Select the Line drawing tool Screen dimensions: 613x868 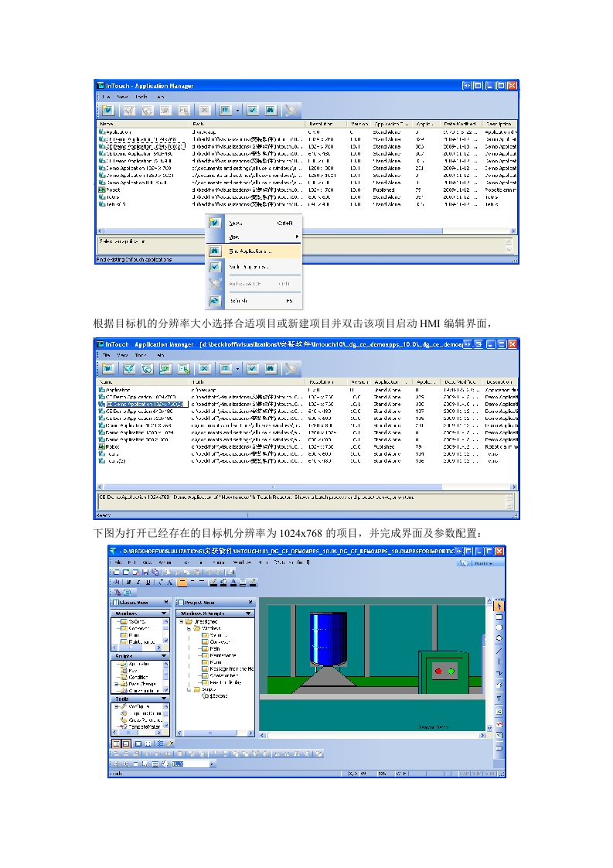tap(499, 650)
